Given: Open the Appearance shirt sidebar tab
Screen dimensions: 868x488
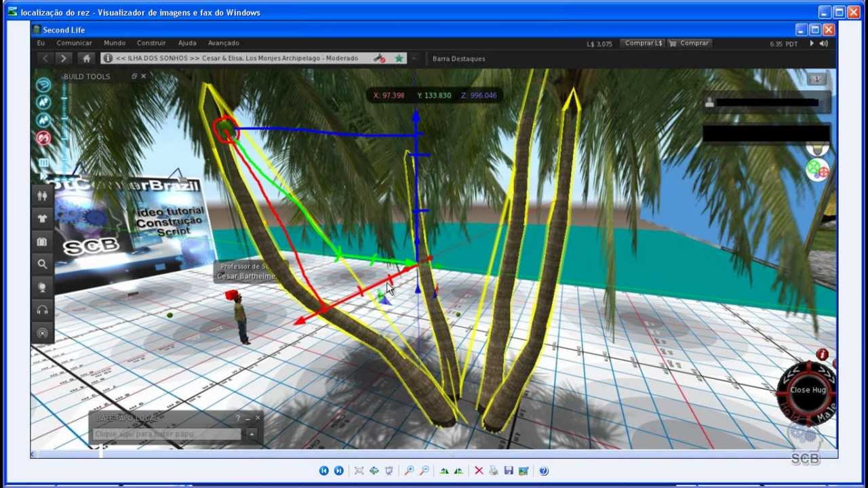Looking at the screenshot, I should point(43,219).
